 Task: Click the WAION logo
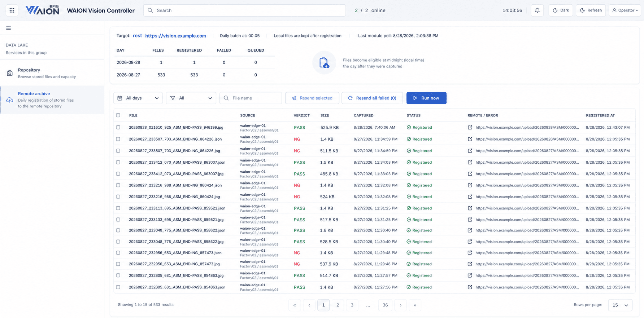(x=42, y=10)
